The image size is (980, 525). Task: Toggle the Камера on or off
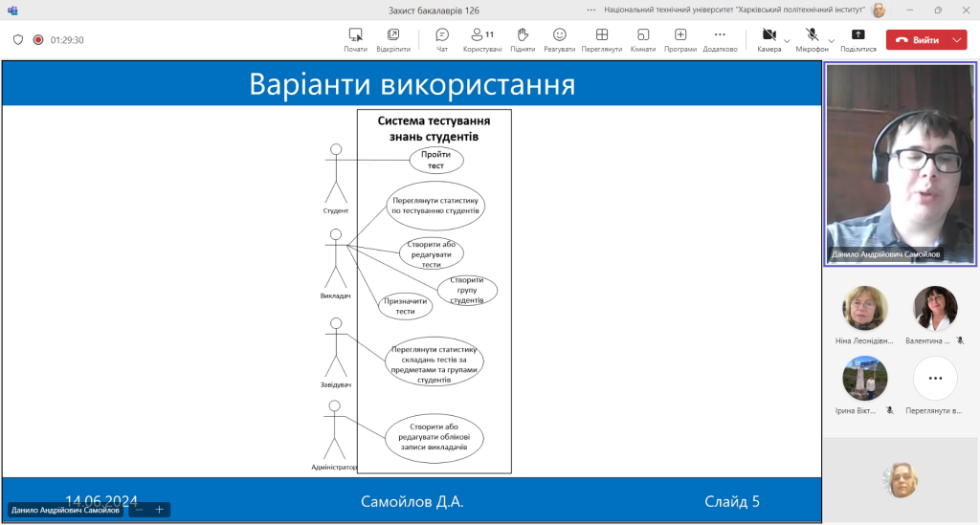[768, 40]
